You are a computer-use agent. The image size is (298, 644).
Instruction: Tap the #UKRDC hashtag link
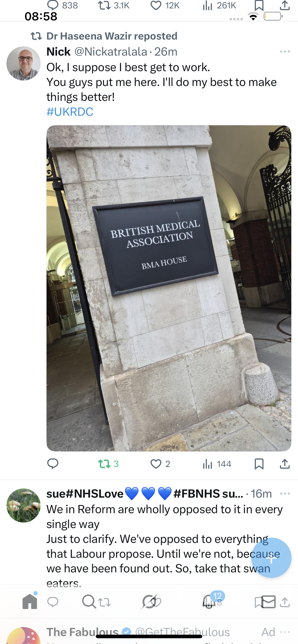(x=70, y=111)
